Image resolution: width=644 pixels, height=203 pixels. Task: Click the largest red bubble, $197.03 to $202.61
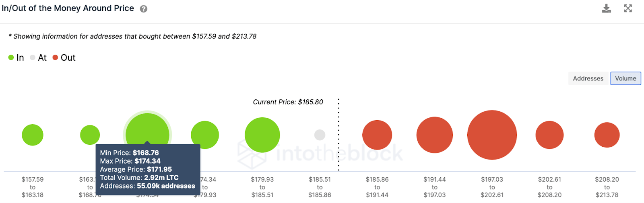[492, 135]
